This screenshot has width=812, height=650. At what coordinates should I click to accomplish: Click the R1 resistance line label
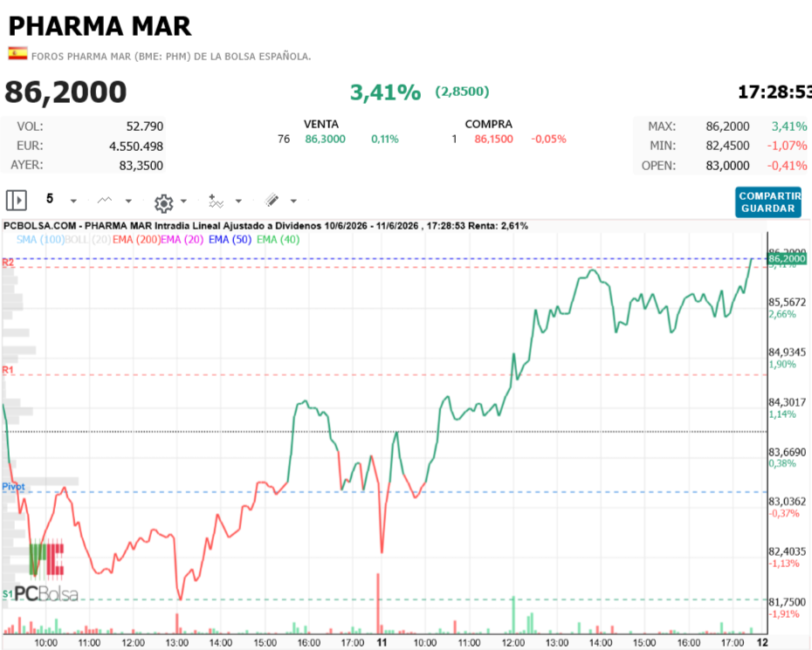tap(8, 370)
